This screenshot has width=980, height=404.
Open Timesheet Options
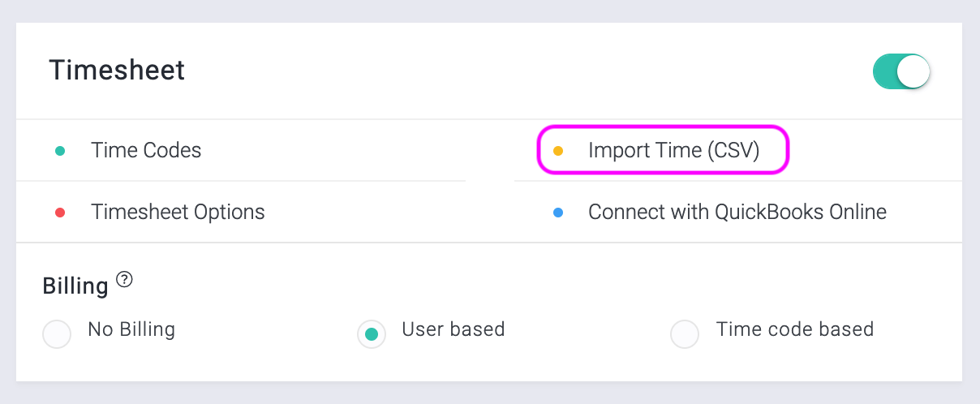tap(178, 213)
